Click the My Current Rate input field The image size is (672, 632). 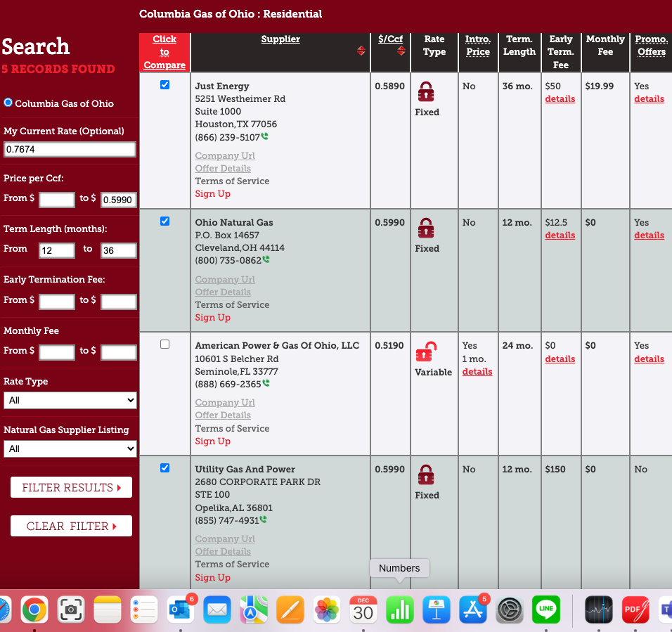tap(70, 149)
